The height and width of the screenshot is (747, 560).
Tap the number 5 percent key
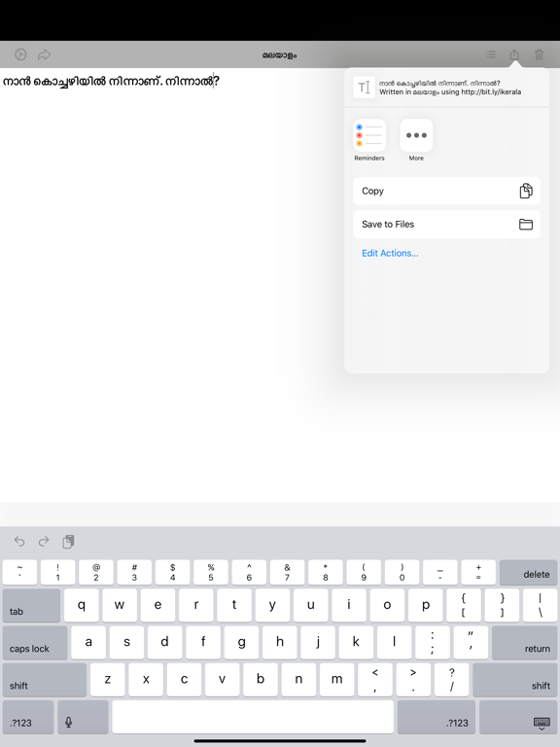click(211, 572)
